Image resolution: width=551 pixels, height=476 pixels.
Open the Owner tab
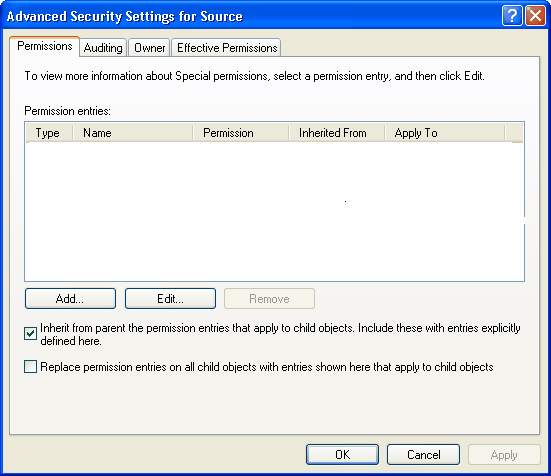[x=149, y=48]
